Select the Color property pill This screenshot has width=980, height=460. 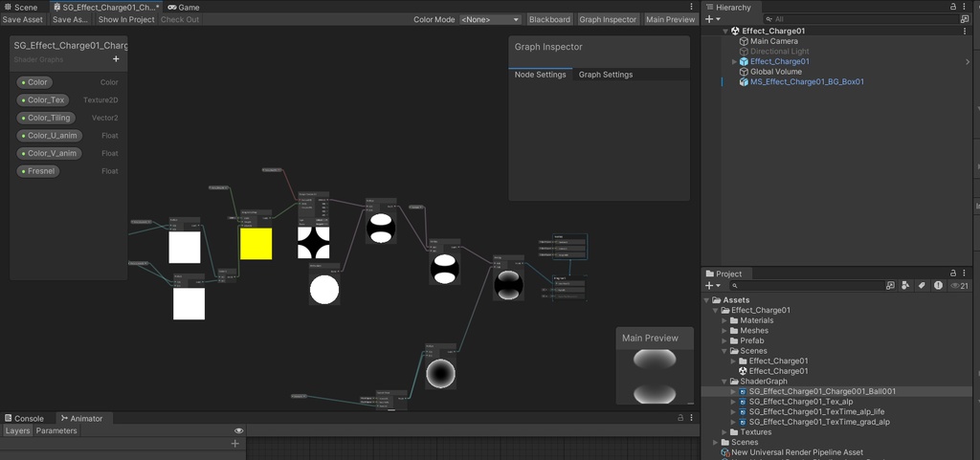point(34,82)
